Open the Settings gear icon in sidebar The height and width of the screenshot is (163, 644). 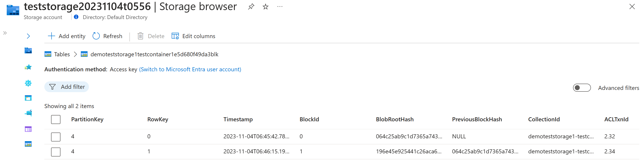[28, 83]
